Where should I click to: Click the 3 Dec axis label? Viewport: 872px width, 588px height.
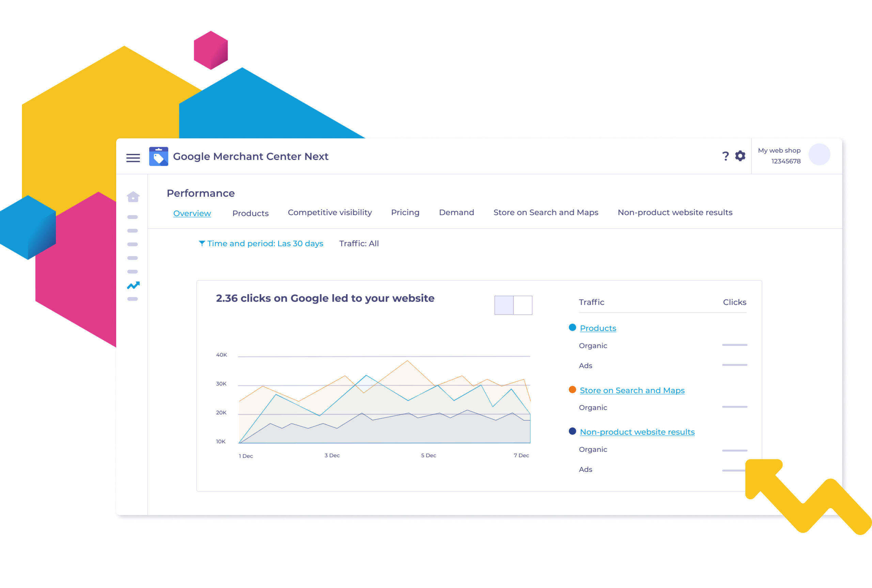pyautogui.click(x=332, y=455)
